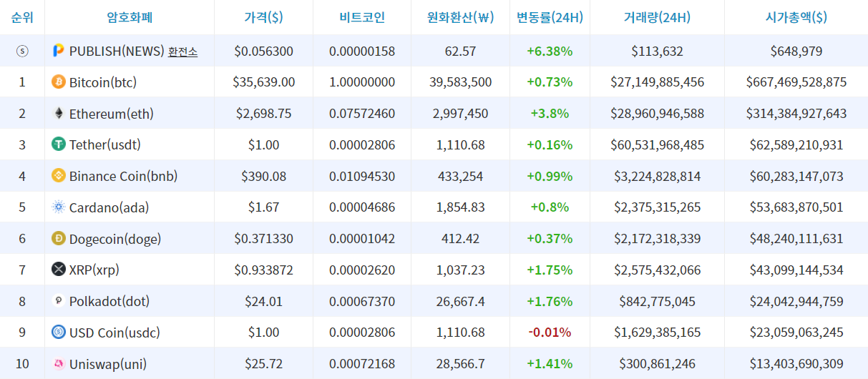Select Polkadot volume $842,775,045
Screen dimensions: 868x379
(658, 301)
